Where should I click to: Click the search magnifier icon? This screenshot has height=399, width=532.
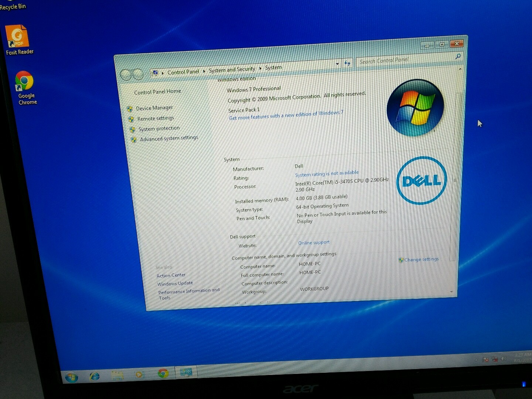(x=458, y=56)
